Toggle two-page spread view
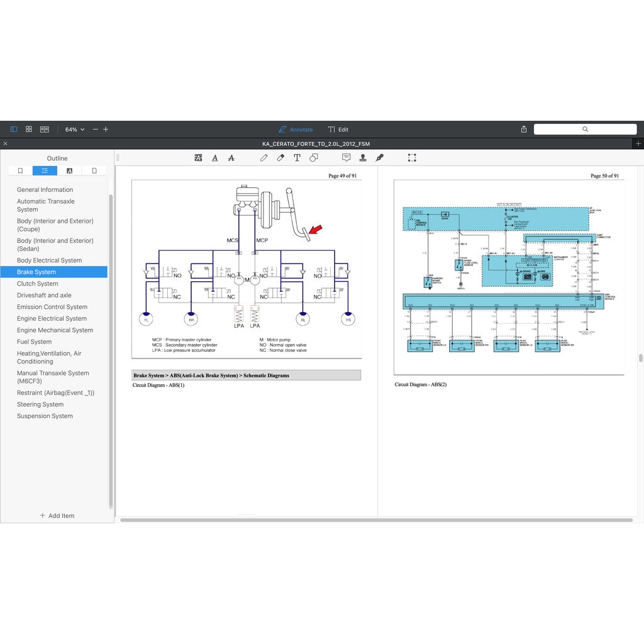The height and width of the screenshot is (644, 644). [45, 130]
